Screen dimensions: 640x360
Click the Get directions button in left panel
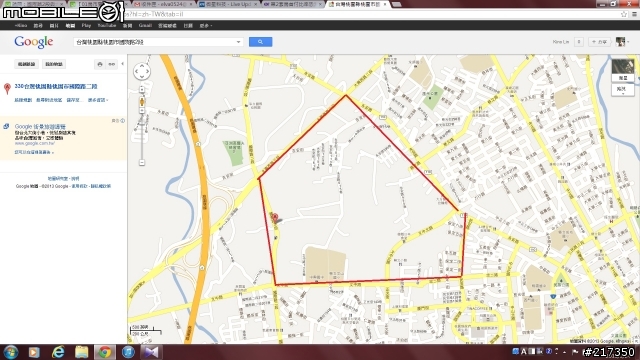pyautogui.click(x=27, y=64)
